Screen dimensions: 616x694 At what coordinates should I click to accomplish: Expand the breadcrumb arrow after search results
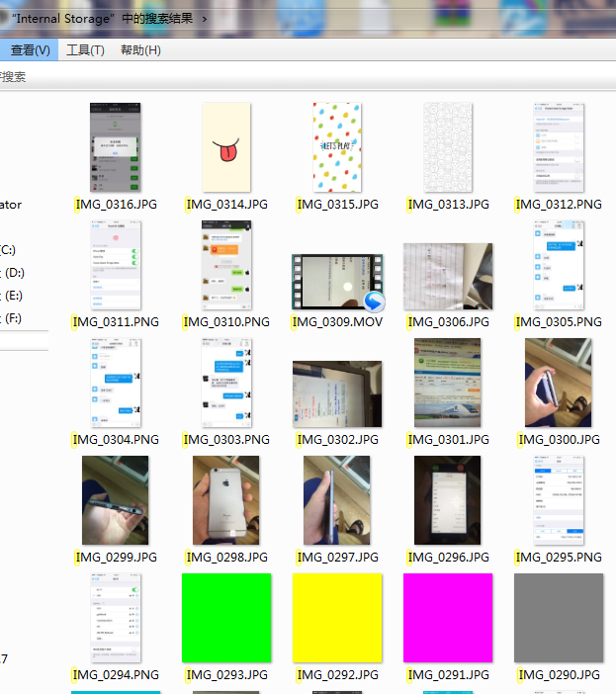[x=205, y=19]
